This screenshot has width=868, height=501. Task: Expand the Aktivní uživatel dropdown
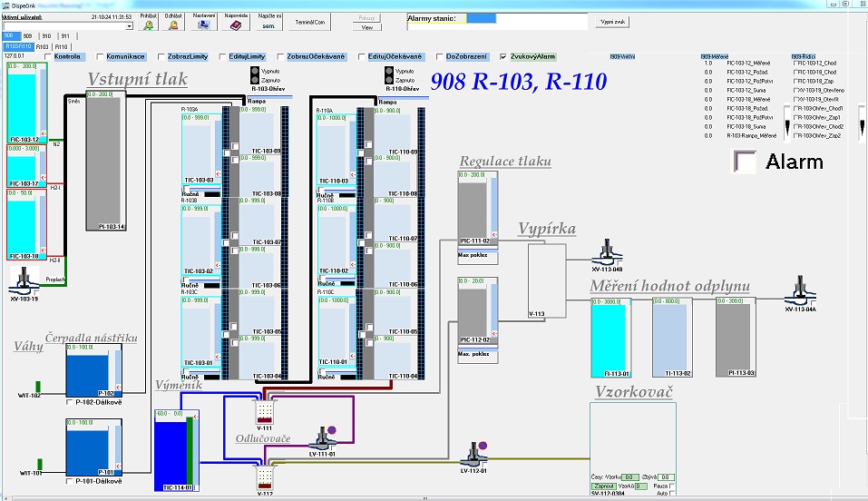click(x=130, y=26)
